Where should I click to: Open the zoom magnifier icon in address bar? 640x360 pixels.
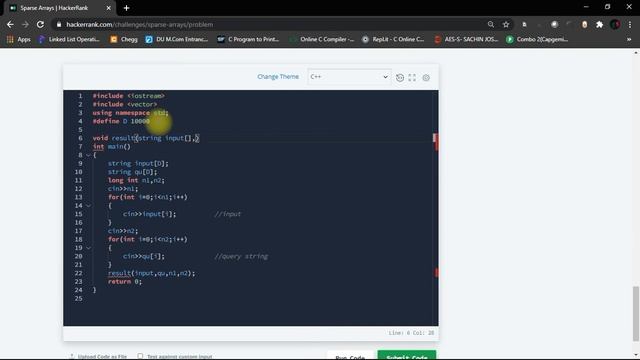(491, 24)
